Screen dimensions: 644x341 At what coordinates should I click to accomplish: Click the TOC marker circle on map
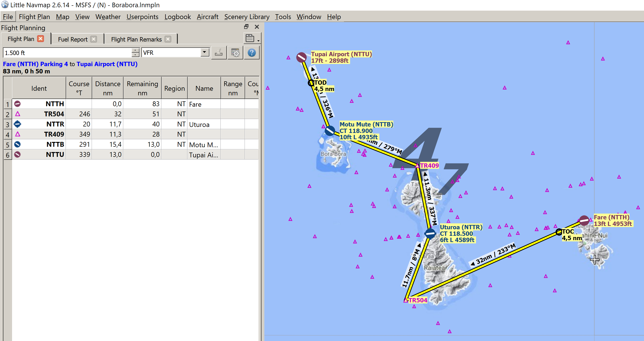559,232
